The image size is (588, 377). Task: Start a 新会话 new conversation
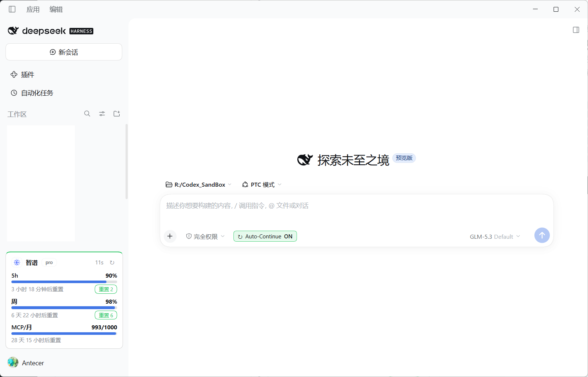click(64, 52)
